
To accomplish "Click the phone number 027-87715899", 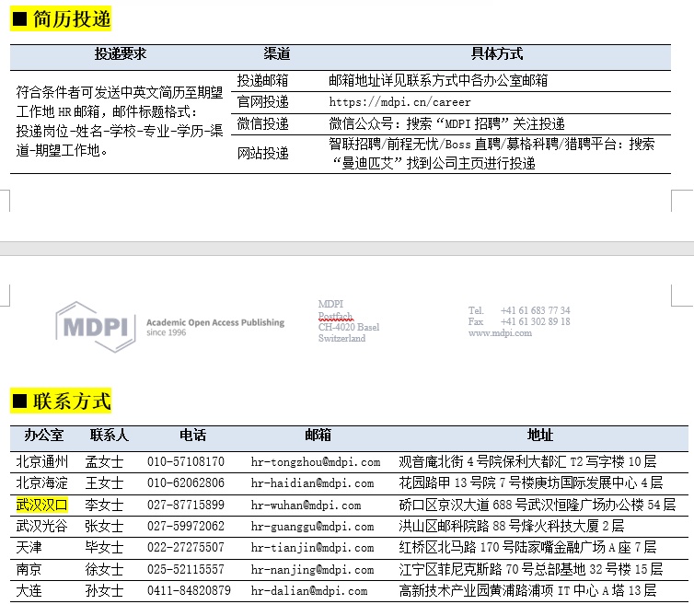I will pyautogui.click(x=186, y=505).
